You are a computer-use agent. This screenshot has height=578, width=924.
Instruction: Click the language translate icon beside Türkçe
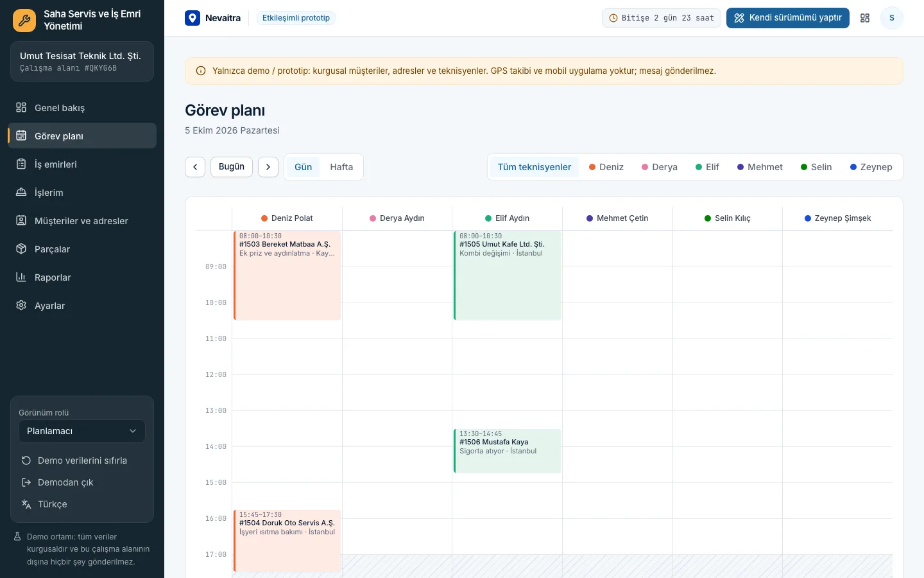coord(26,504)
